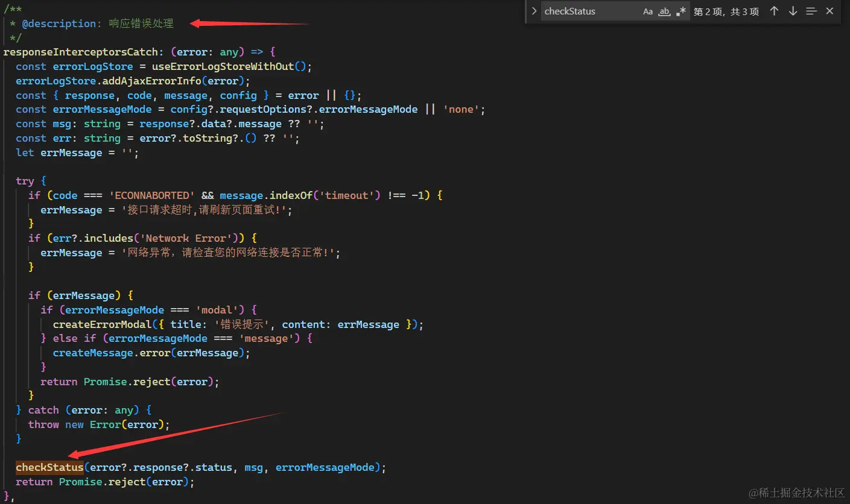Click the comment text "响应错误处理"
Screen dimensions: 850x504
click(141, 24)
